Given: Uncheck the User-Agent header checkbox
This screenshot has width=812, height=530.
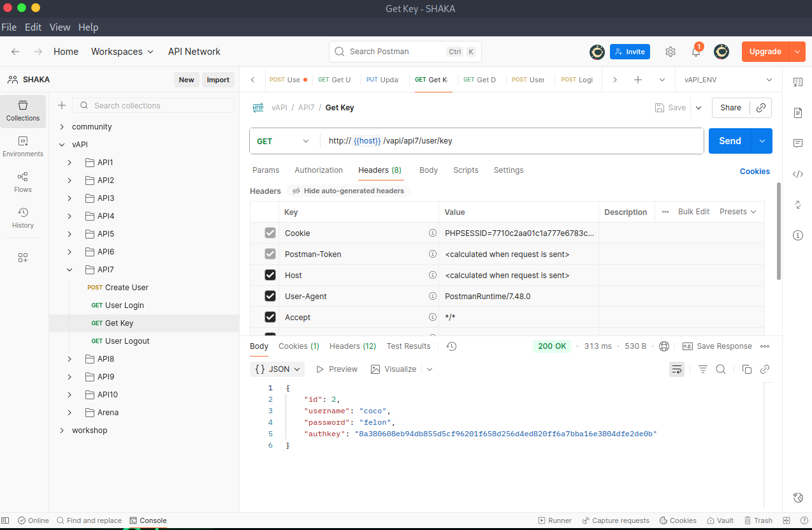Looking at the screenshot, I should [x=270, y=297].
